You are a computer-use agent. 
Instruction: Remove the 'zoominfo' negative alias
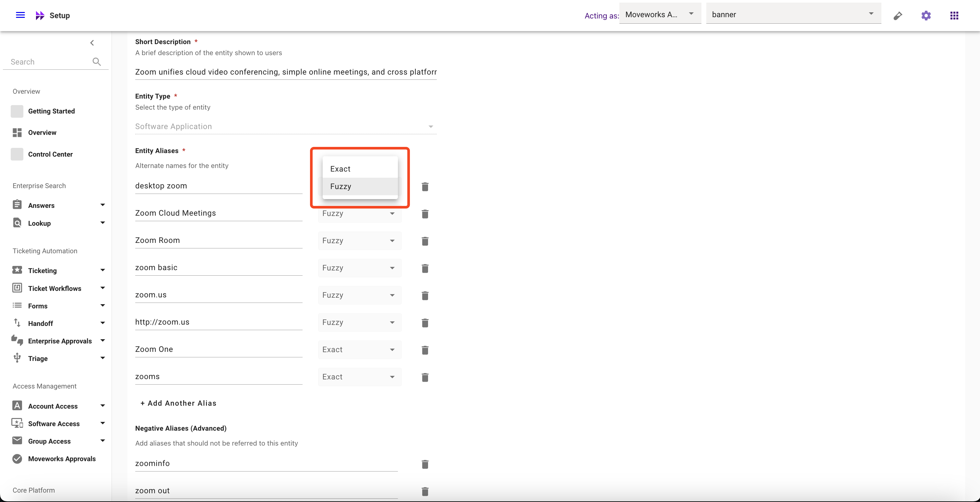coord(425,464)
